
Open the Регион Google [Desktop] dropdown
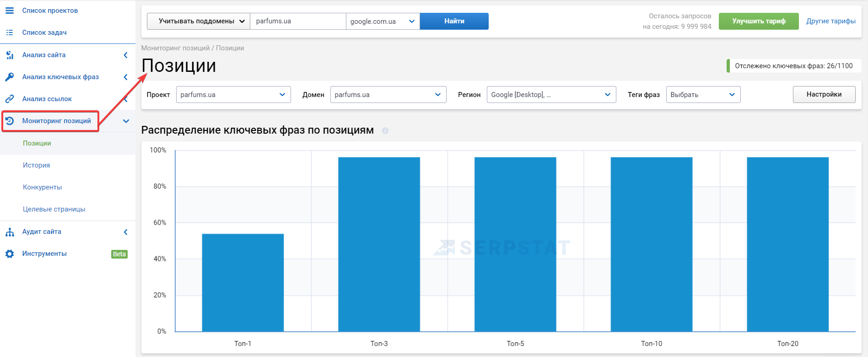click(551, 95)
